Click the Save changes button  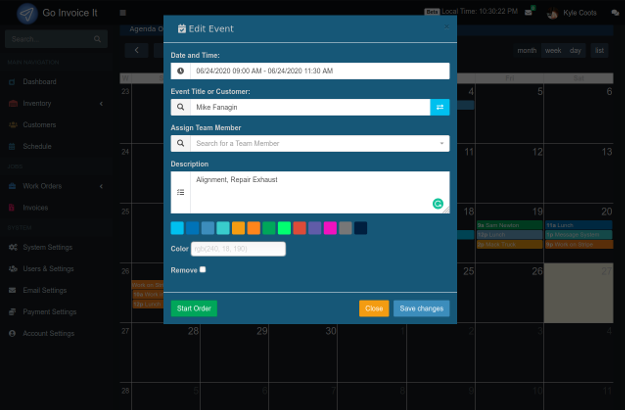coord(421,308)
